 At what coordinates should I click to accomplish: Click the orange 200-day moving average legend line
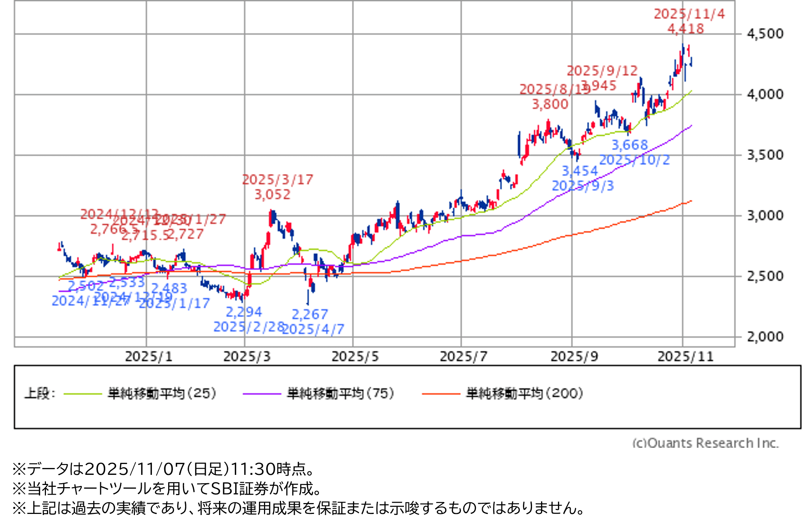441,393
